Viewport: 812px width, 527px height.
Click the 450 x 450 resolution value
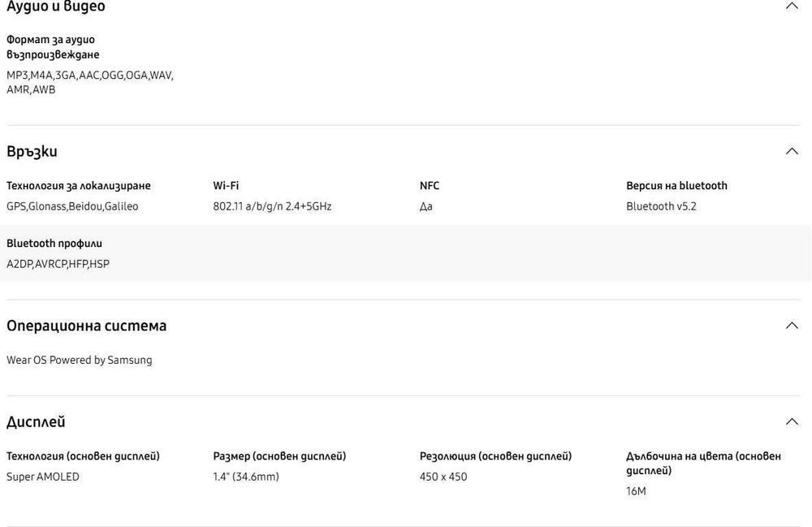[443, 477]
